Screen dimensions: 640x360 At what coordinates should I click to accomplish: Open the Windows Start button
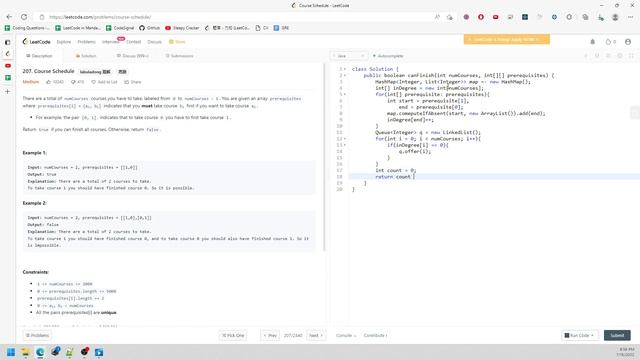11,352
